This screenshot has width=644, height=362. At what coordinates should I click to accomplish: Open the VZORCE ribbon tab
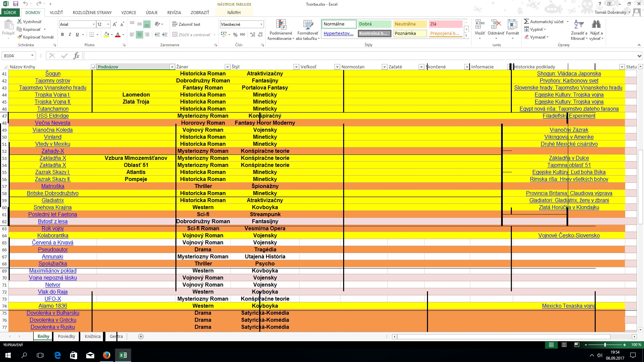[128, 12]
